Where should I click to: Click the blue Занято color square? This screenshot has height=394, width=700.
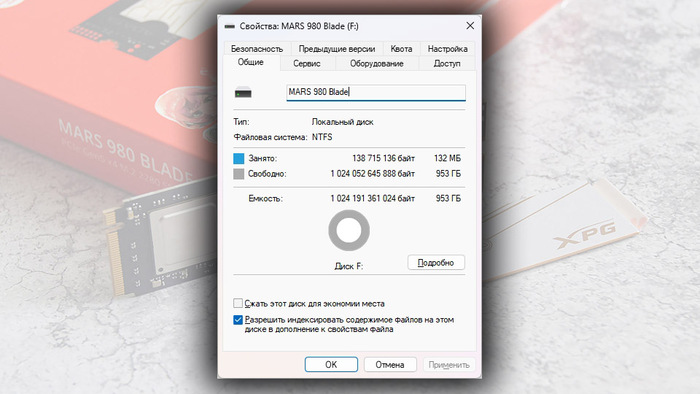tap(239, 158)
